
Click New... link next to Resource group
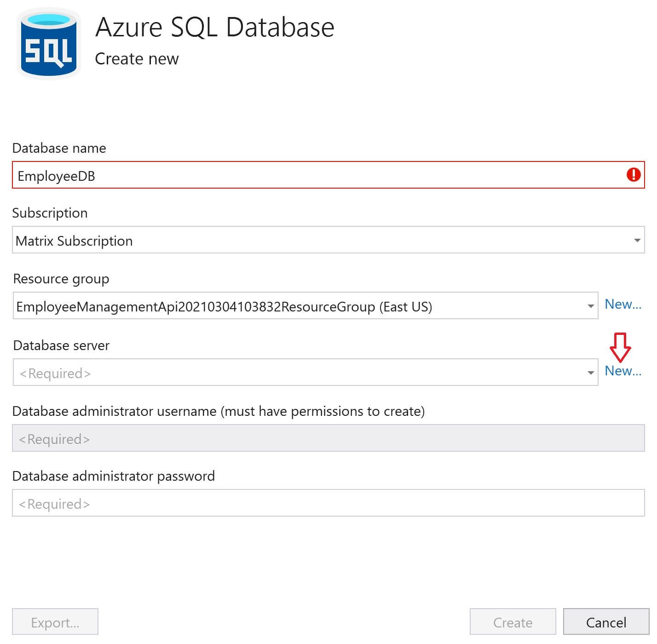[x=623, y=304]
